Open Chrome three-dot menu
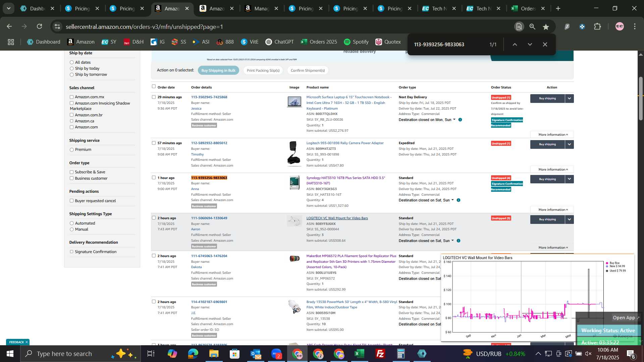Screen dimensions: 644x362 [635, 26]
